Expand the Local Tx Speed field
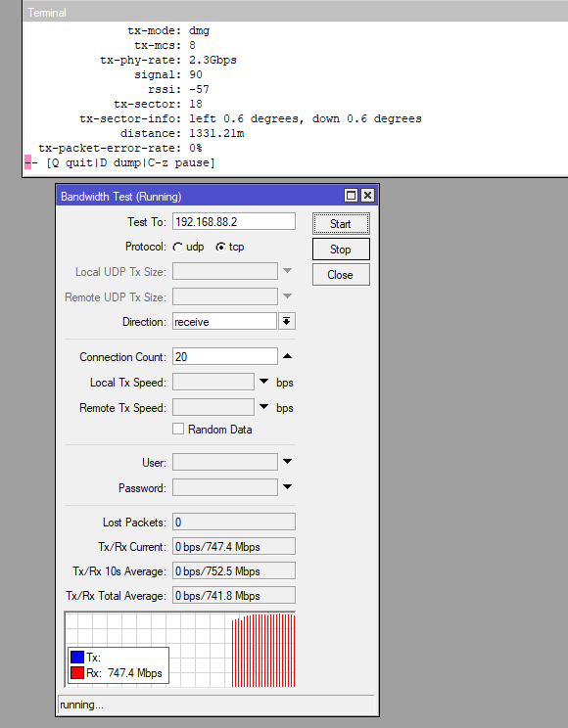The image size is (568, 728). (264, 382)
